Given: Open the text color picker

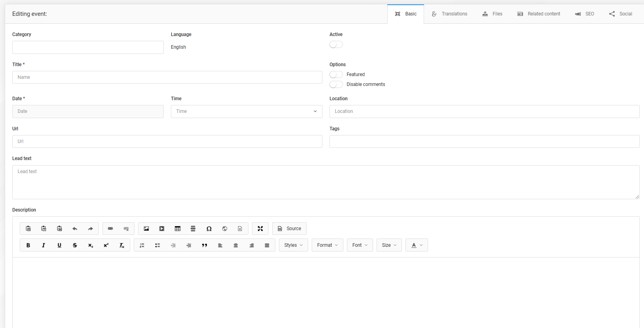Looking at the screenshot, I should coord(417,245).
